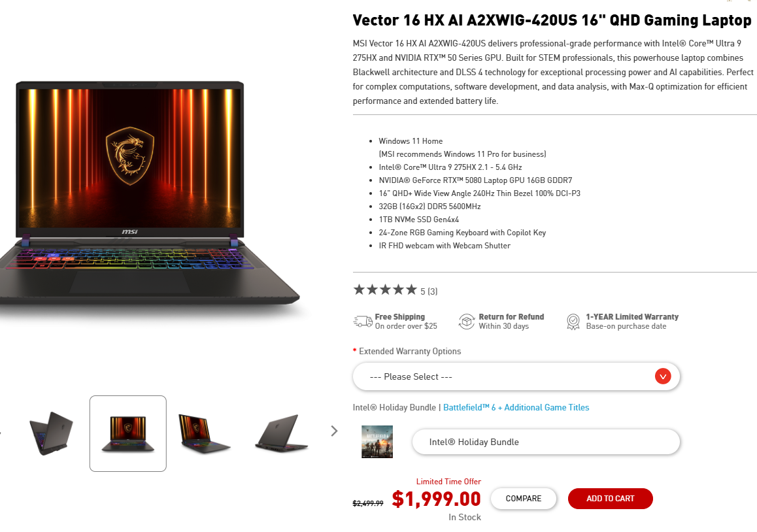This screenshot has height=532, width=757.
Task: Open Battlefield 6 + Additional Game Titles link
Action: pos(516,407)
